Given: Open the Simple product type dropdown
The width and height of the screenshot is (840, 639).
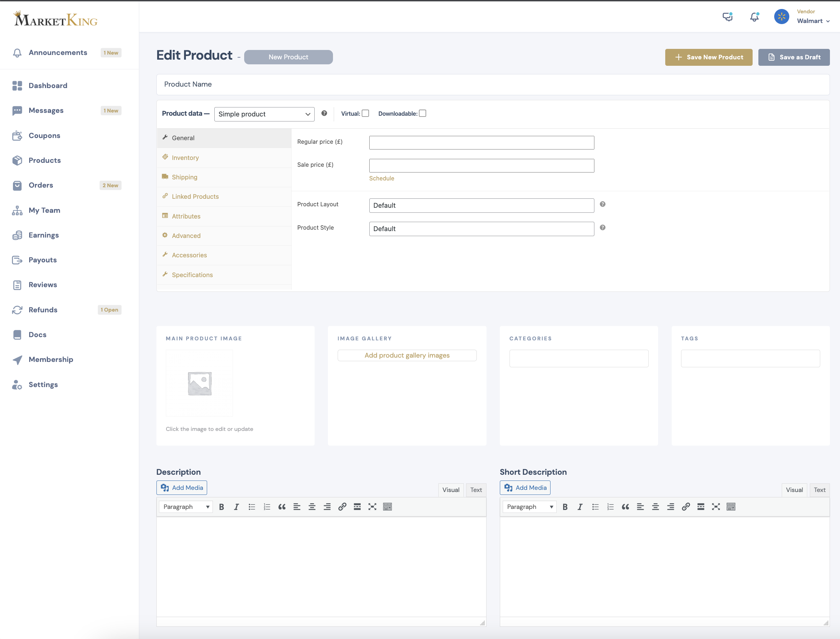Looking at the screenshot, I should click(264, 114).
